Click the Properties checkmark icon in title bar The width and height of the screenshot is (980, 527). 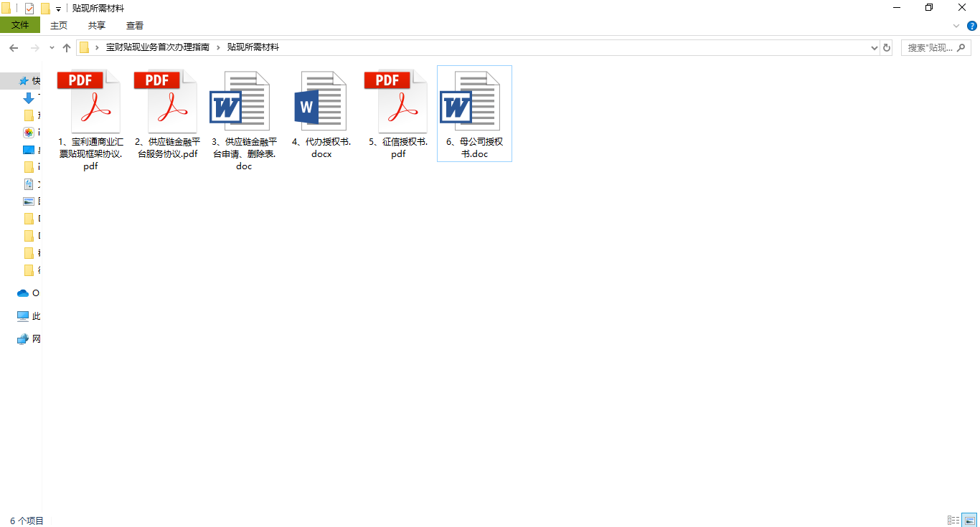[29, 9]
